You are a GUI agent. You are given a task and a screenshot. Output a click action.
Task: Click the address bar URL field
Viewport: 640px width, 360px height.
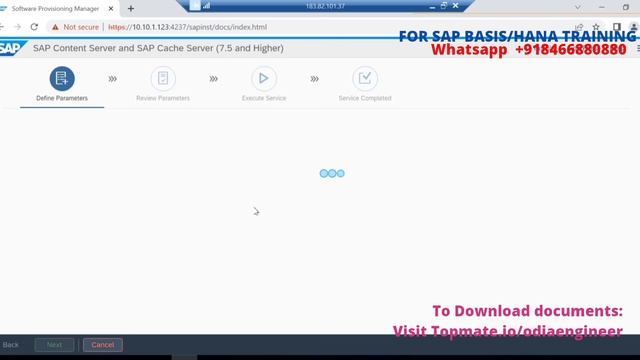(x=187, y=27)
